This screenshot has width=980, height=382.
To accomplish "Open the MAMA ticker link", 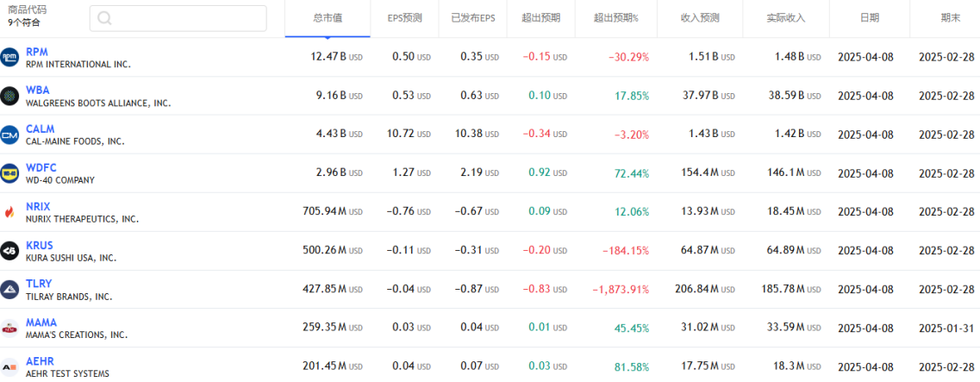I will [41, 323].
